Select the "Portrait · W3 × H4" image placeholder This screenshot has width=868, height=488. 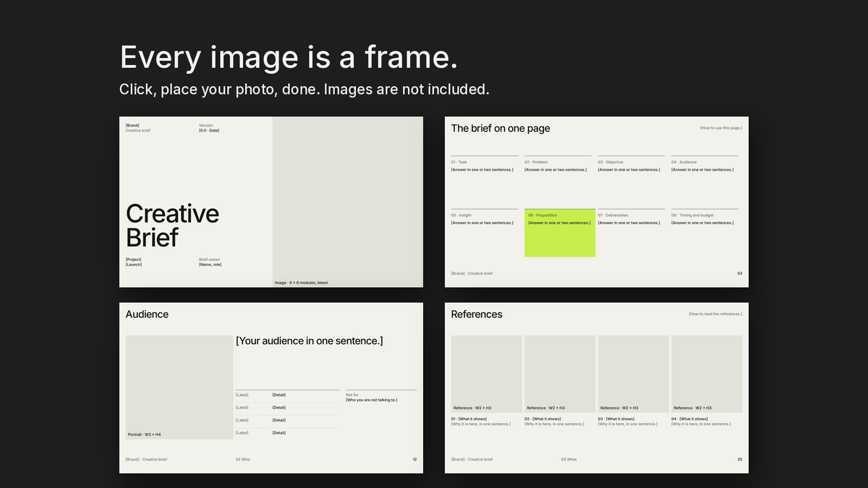click(179, 387)
